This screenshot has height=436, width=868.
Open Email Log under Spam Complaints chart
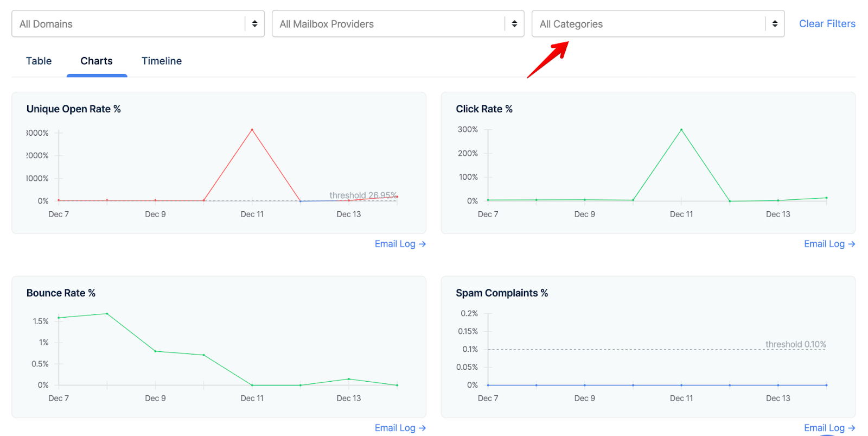tap(829, 428)
